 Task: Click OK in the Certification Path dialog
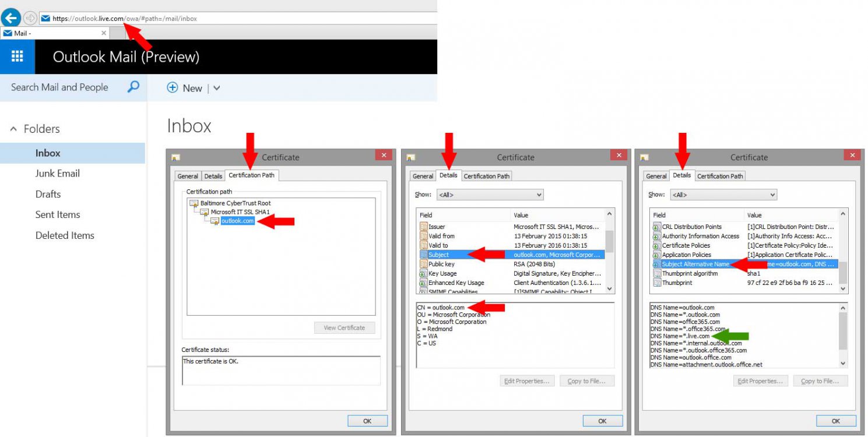point(367,421)
